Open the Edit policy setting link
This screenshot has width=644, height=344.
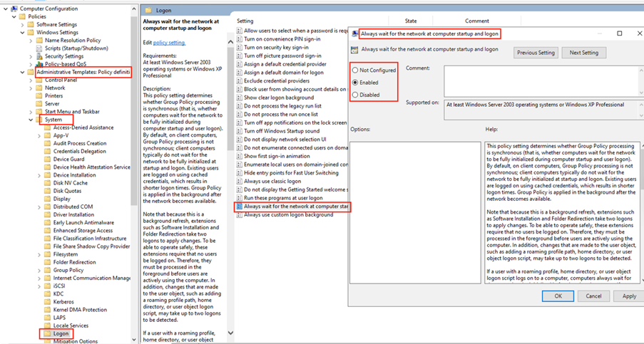point(169,43)
